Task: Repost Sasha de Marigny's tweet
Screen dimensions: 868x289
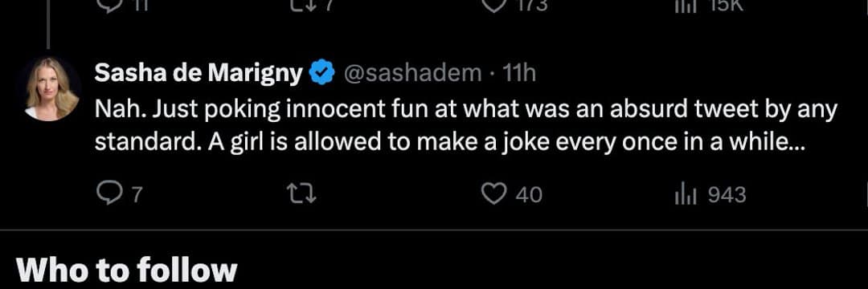Action: tap(305, 194)
